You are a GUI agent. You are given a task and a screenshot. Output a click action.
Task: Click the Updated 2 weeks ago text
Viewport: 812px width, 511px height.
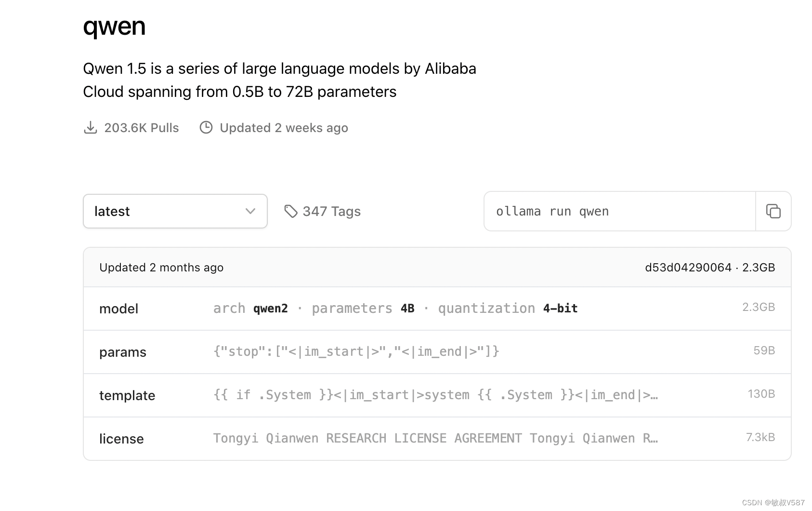point(284,128)
